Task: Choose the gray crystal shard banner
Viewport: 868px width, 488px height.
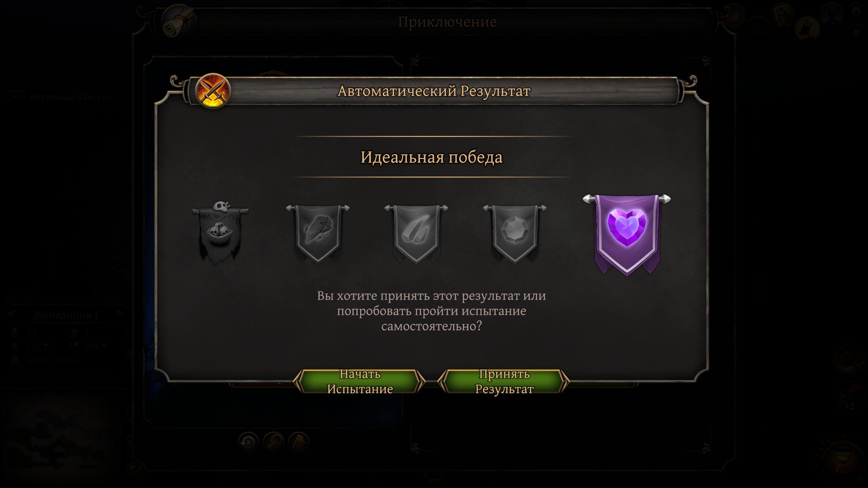Action: tap(416, 234)
